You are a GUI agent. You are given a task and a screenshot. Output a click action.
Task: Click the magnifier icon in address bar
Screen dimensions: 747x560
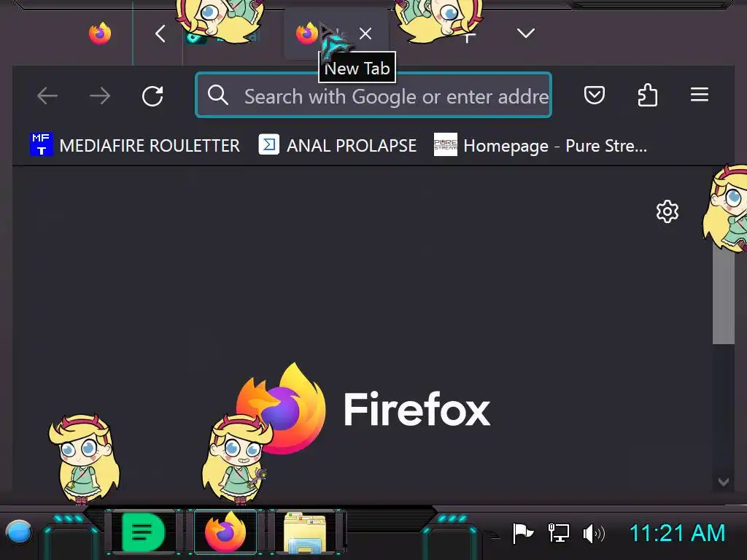217,96
